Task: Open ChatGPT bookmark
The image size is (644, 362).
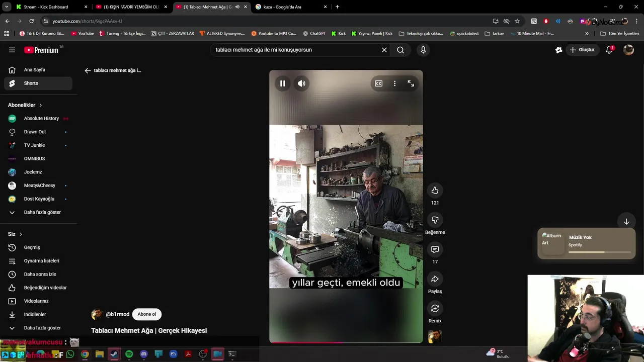Action: (314, 34)
